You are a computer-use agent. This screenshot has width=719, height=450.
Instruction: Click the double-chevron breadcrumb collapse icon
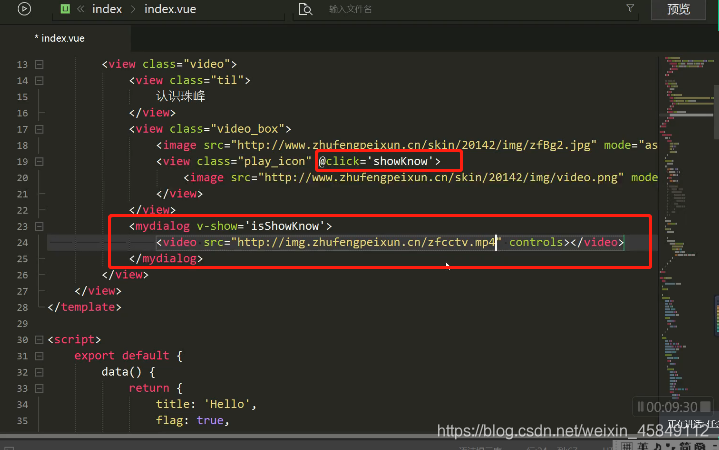[x=81, y=9]
